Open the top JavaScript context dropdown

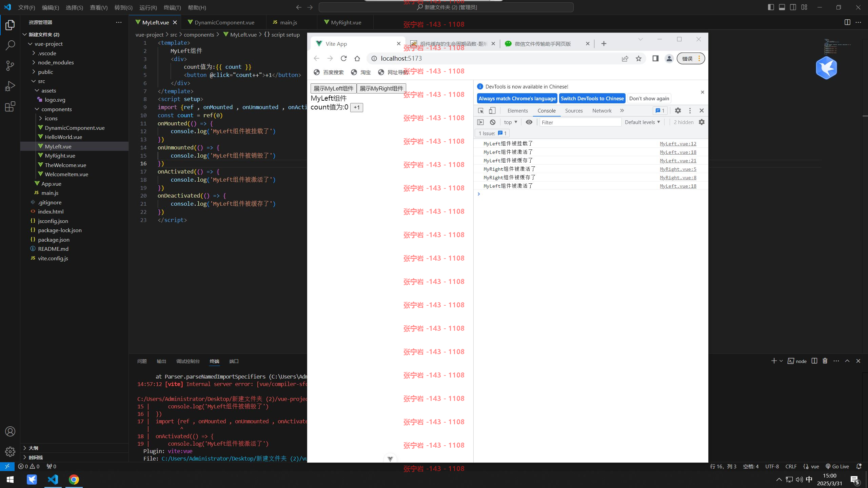(511, 122)
